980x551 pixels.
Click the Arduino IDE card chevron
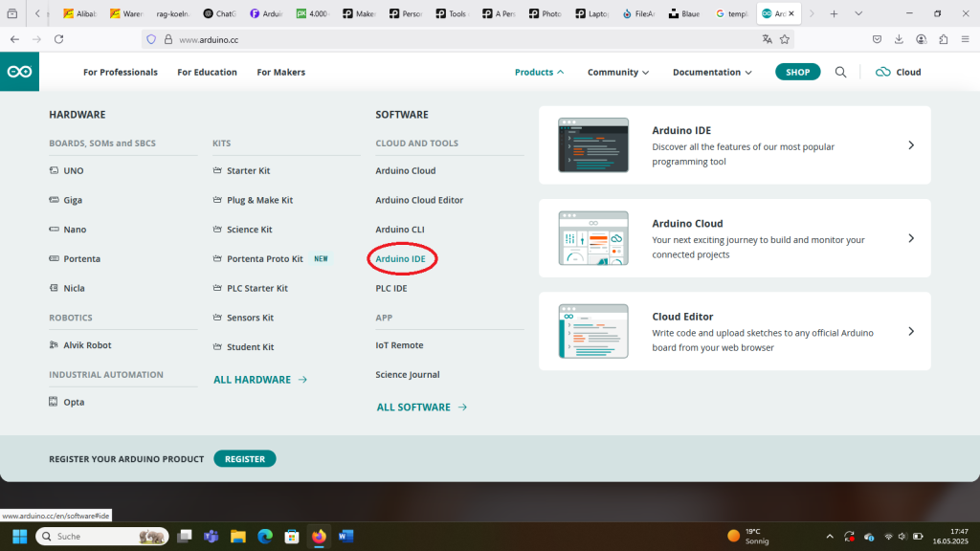(x=911, y=145)
